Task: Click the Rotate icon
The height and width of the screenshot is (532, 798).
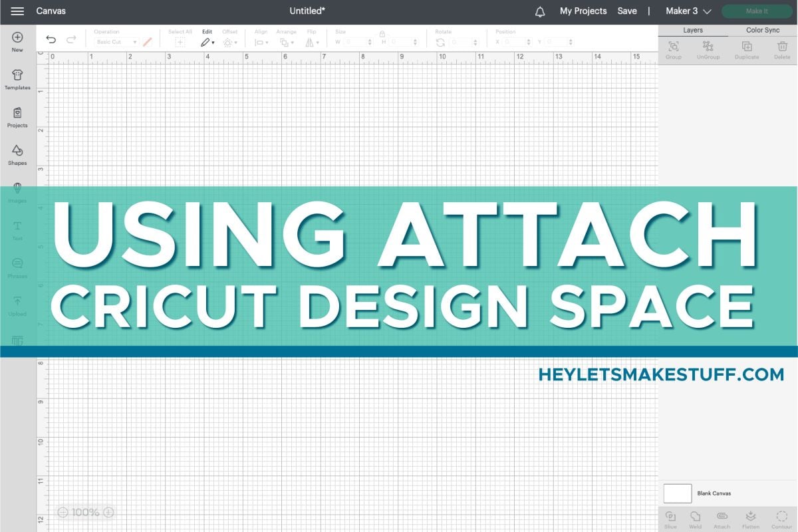Action: tap(440, 42)
